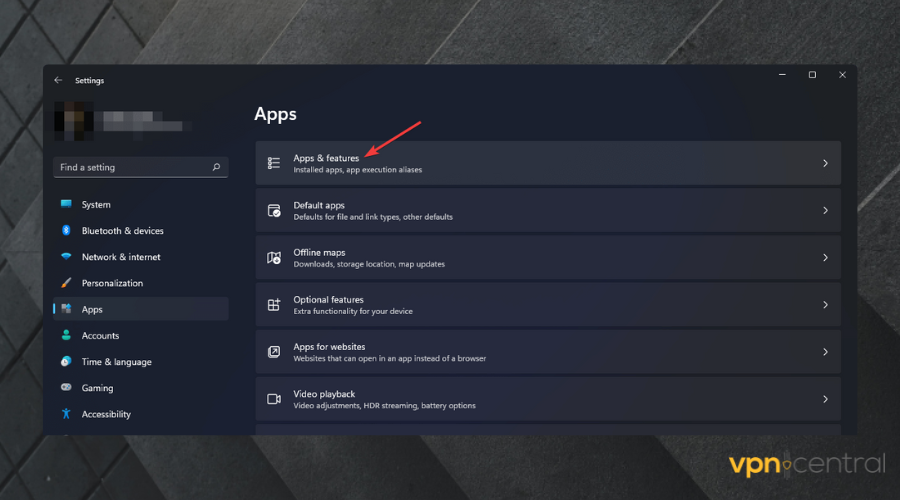Click the Network & internet wifi icon
The image size is (900, 500).
pyautogui.click(x=66, y=257)
